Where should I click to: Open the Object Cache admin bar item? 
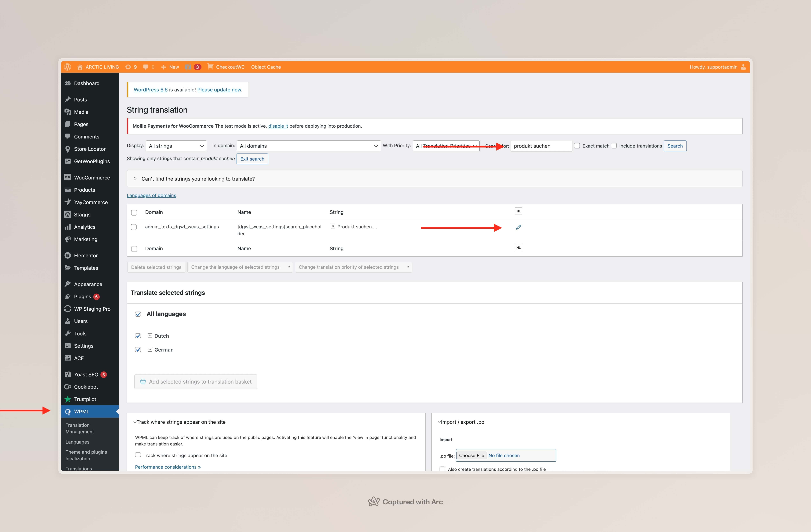coord(266,67)
